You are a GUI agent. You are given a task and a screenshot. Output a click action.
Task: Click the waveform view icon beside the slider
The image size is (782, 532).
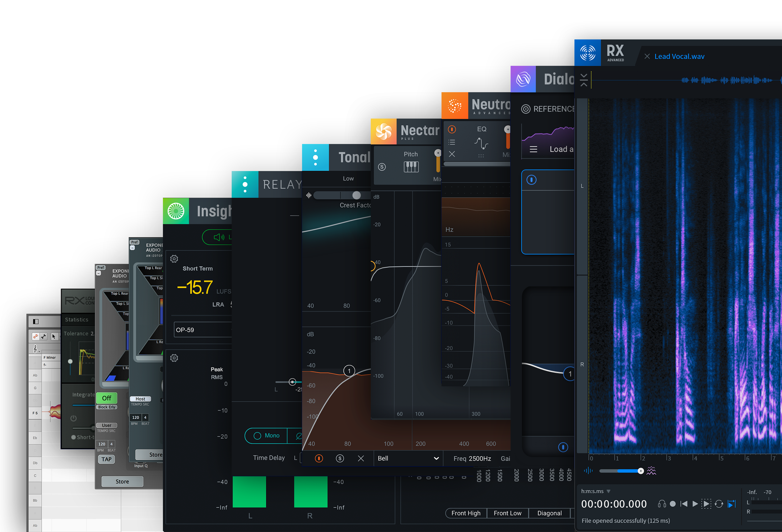pyautogui.click(x=588, y=471)
